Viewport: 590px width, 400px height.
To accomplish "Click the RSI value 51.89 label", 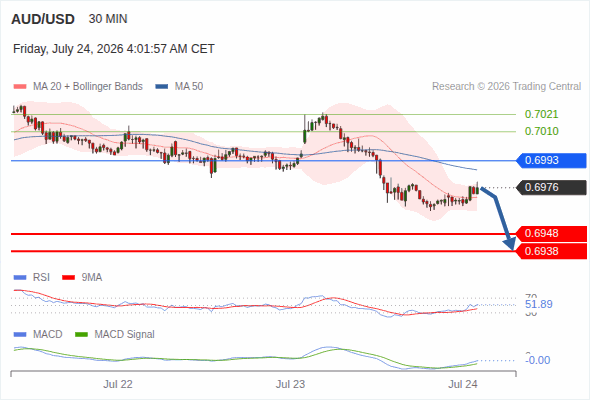I will click(x=539, y=304).
